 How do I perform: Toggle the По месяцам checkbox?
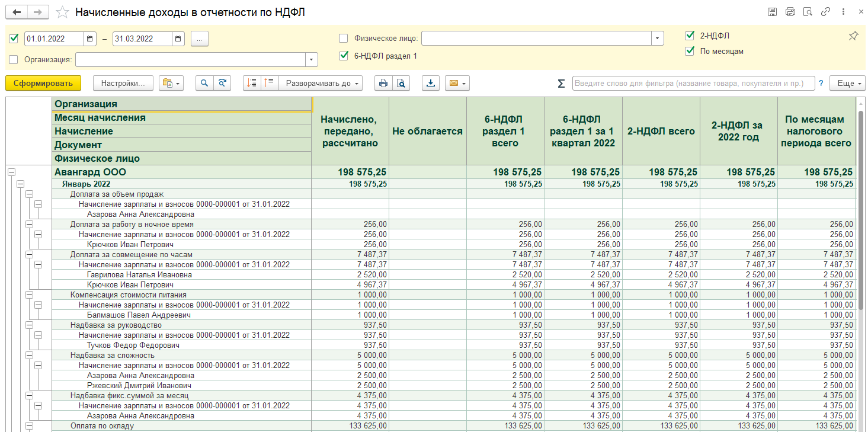click(x=689, y=51)
